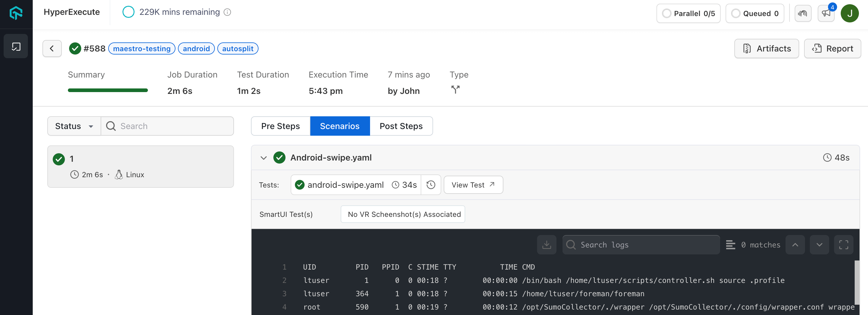This screenshot has height=315, width=868.
Task: Open the Artifacts panel
Action: tap(766, 48)
